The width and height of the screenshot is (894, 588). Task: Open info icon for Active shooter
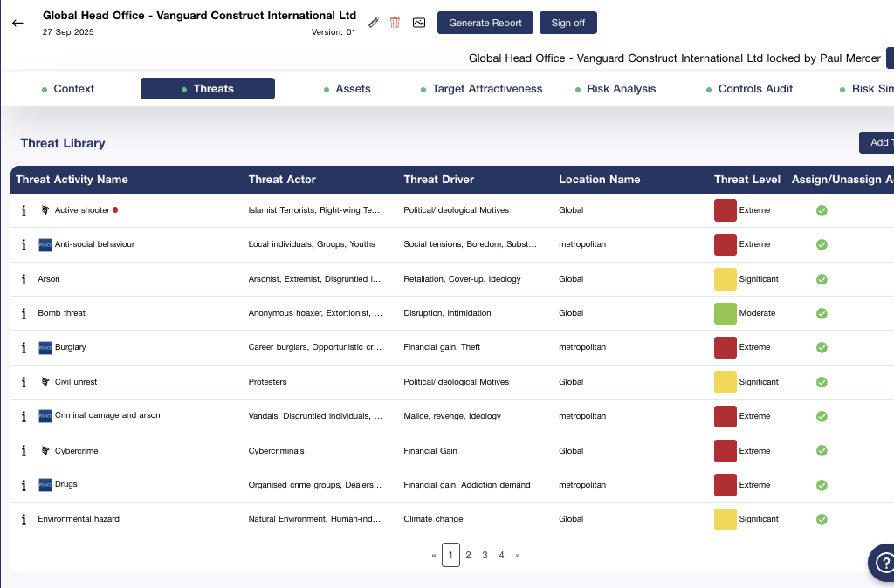[x=24, y=210]
